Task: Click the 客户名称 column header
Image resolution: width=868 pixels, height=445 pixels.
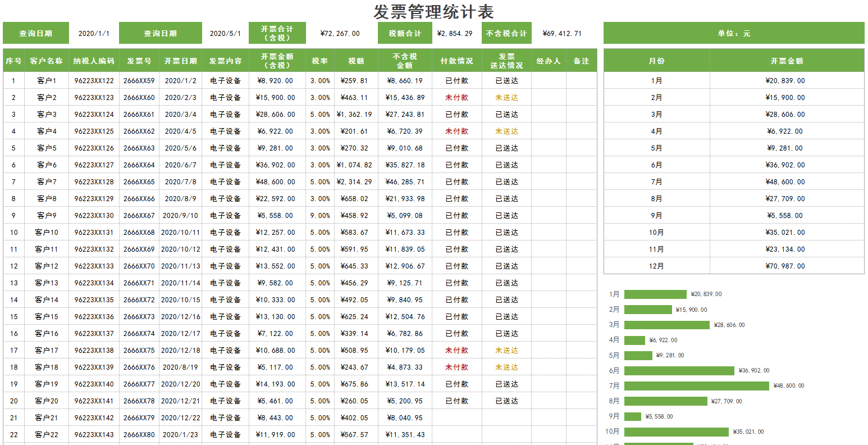Action: (47, 61)
